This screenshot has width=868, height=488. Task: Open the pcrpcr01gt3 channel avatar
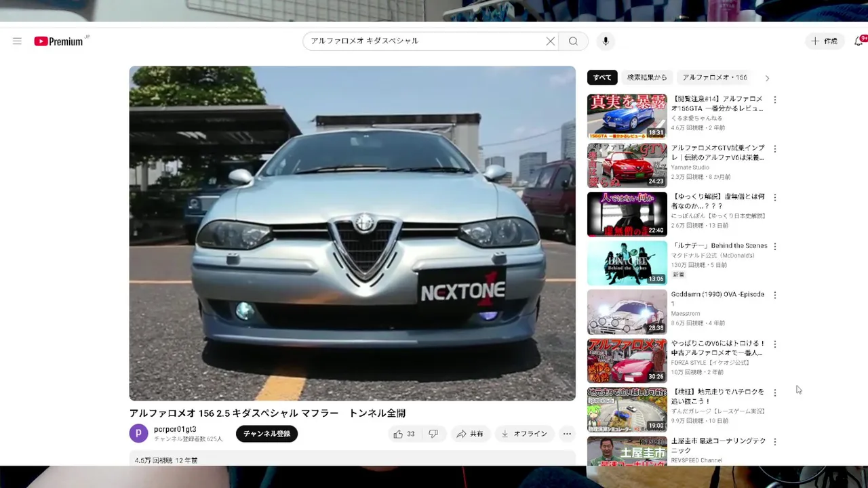point(138,434)
